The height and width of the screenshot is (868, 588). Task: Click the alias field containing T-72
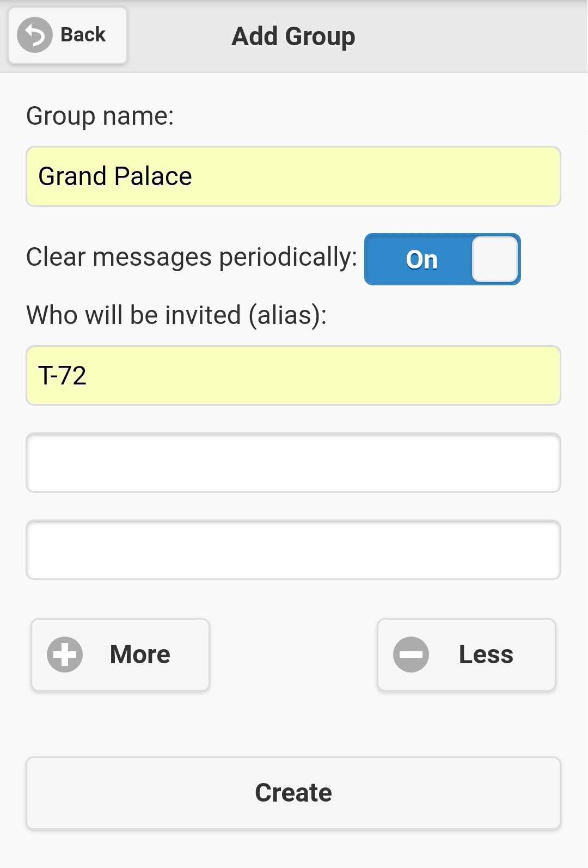[293, 376]
